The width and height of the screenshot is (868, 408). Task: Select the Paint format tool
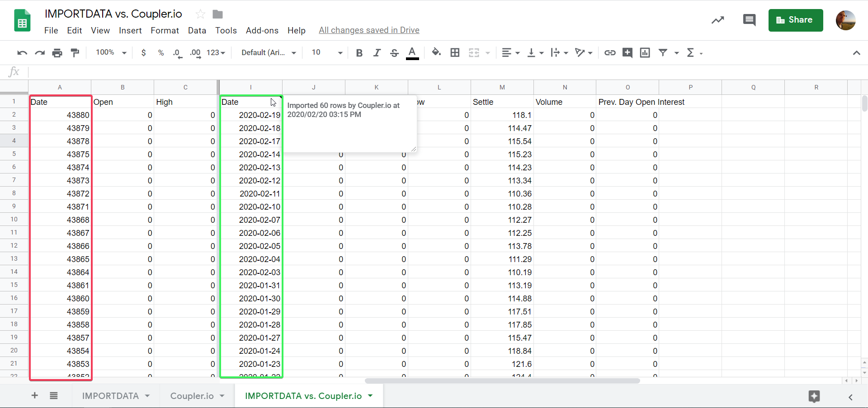coord(75,53)
